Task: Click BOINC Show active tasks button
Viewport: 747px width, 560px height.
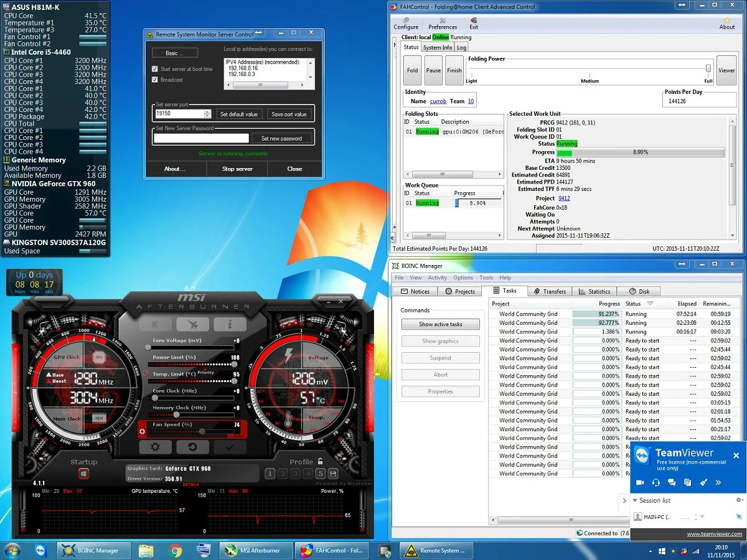Action: tap(441, 324)
